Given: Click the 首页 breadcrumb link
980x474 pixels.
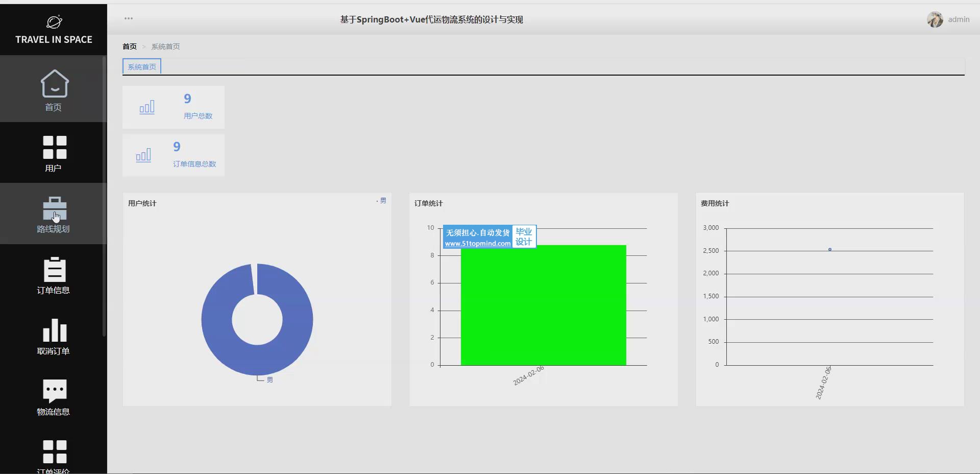Looking at the screenshot, I should click(130, 46).
